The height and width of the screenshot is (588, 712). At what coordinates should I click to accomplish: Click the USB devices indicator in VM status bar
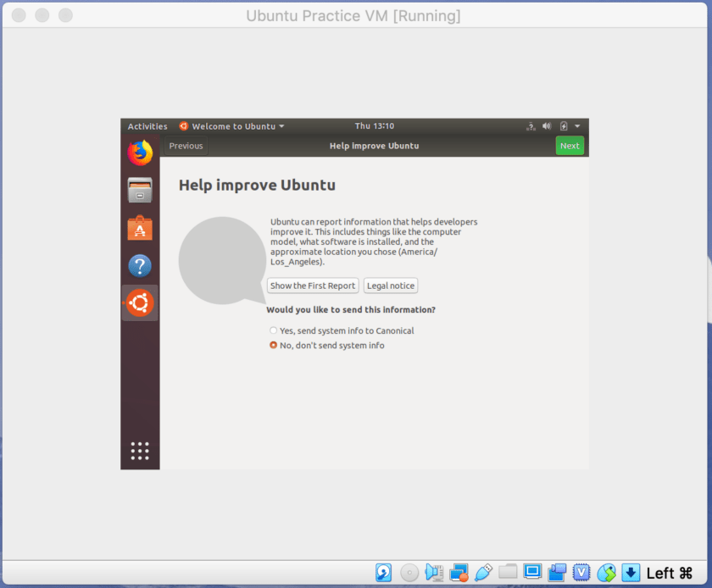(x=483, y=573)
